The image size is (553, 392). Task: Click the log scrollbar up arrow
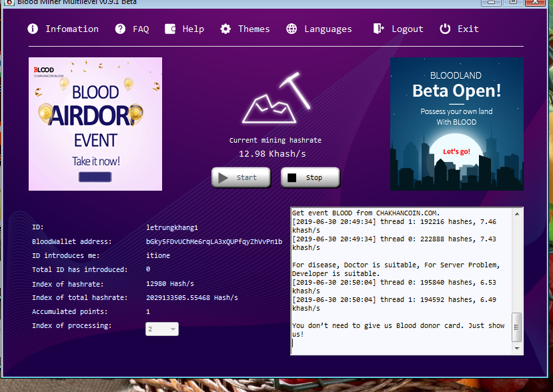517,213
